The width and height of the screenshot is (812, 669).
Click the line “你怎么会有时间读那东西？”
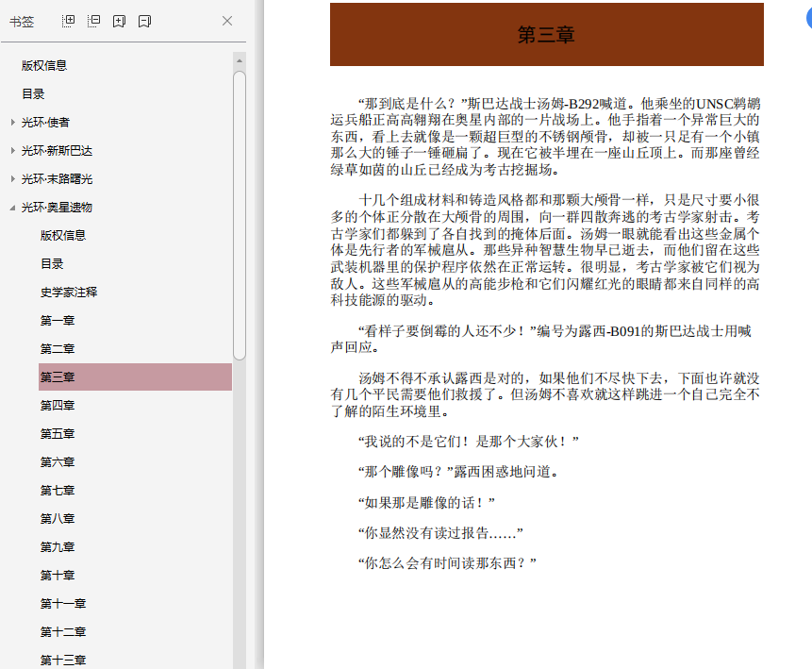pyautogui.click(x=447, y=562)
